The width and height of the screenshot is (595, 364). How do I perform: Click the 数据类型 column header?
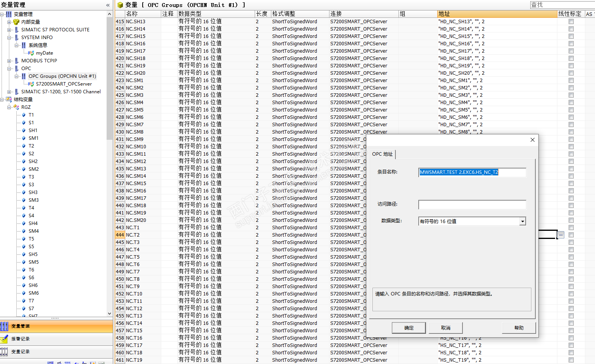pyautogui.click(x=216, y=14)
